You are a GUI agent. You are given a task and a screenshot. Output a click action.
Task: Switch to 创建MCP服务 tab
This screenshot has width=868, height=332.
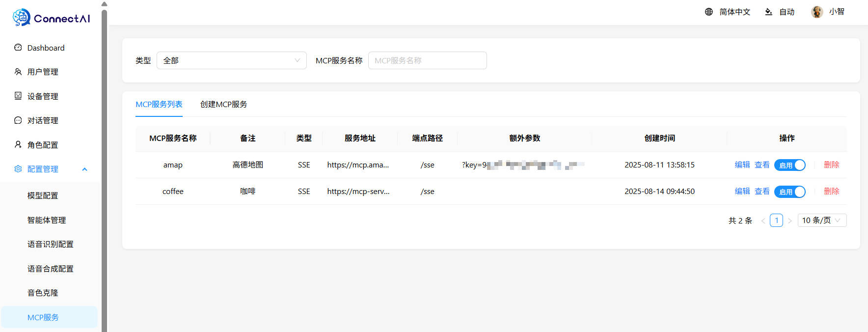point(224,104)
